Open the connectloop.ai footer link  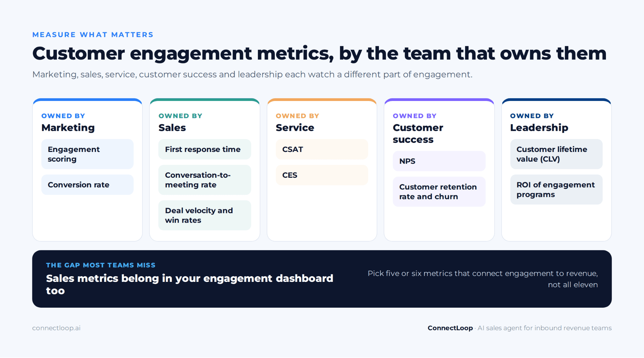(x=56, y=328)
